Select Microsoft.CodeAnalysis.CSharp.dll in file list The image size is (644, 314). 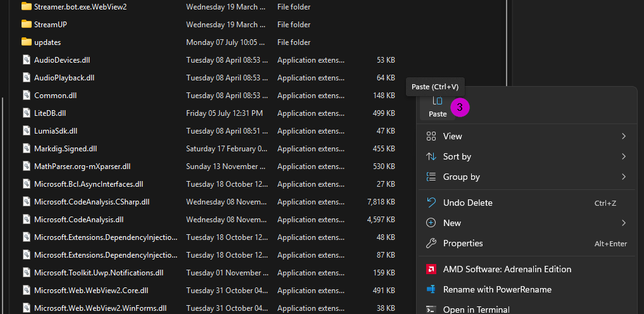point(92,201)
